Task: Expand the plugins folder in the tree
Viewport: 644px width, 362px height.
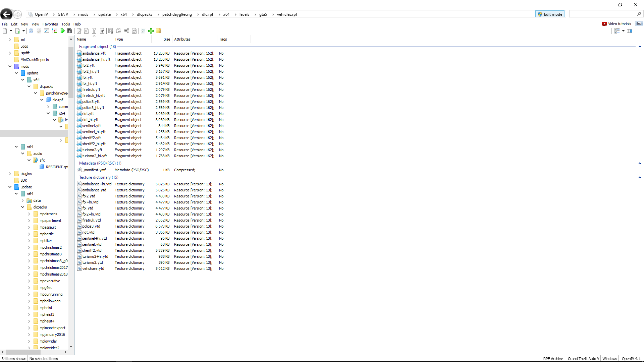Action: pyautogui.click(x=10, y=174)
